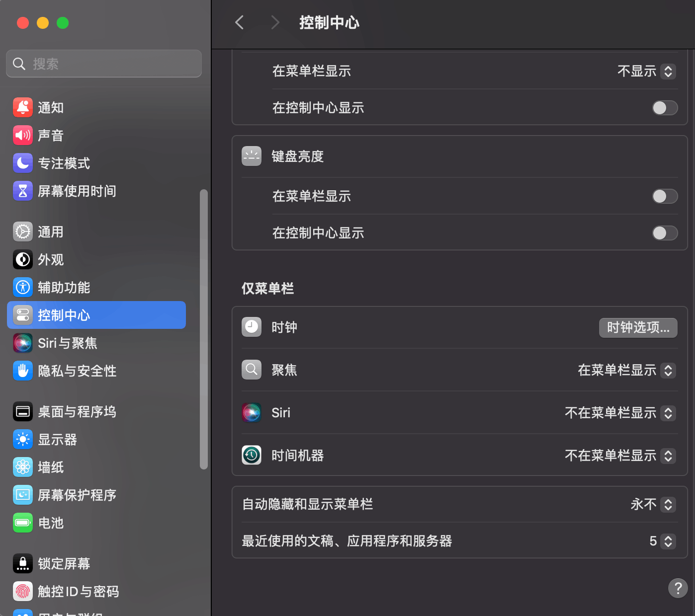Enable 键盘亮度 在菜单栏显示 toggle
695x616 pixels.
tap(665, 196)
